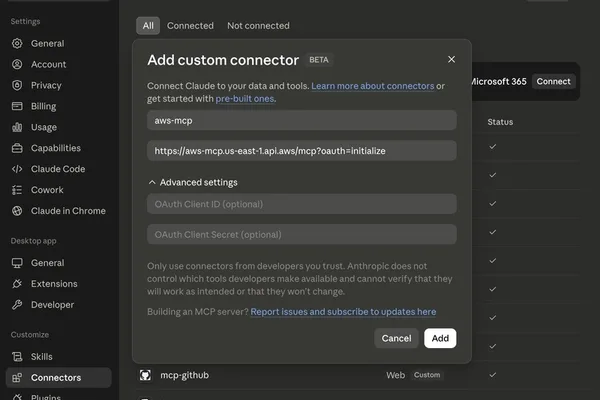Viewport: 600px width, 400px height.
Task: Click the Cancel button
Action: coord(396,338)
